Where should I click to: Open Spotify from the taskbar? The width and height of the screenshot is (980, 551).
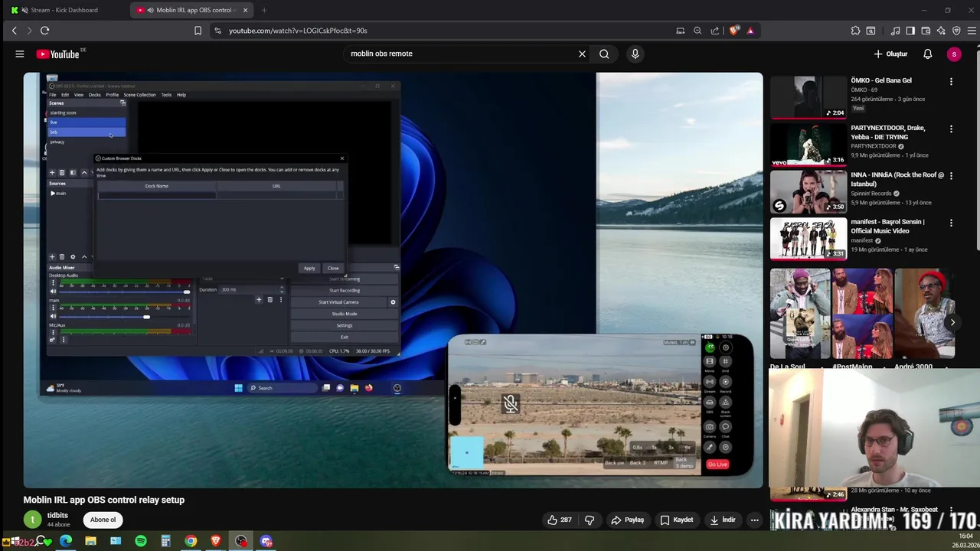(x=141, y=541)
